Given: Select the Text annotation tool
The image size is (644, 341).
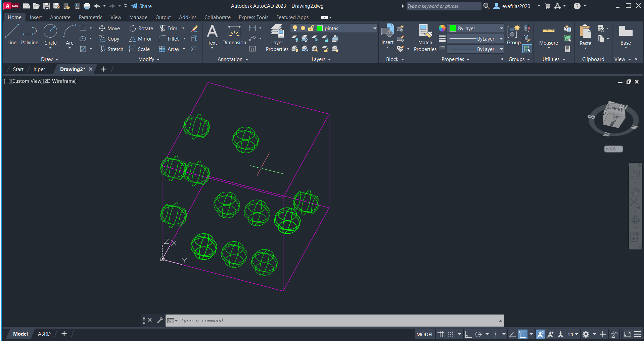Looking at the screenshot, I should [x=212, y=34].
